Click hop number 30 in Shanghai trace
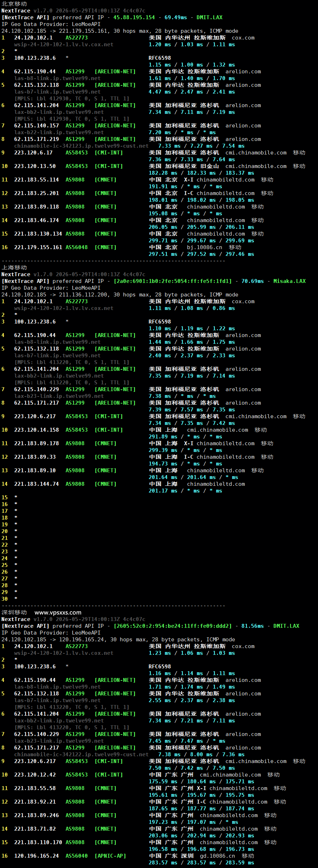 tap(5, 599)
